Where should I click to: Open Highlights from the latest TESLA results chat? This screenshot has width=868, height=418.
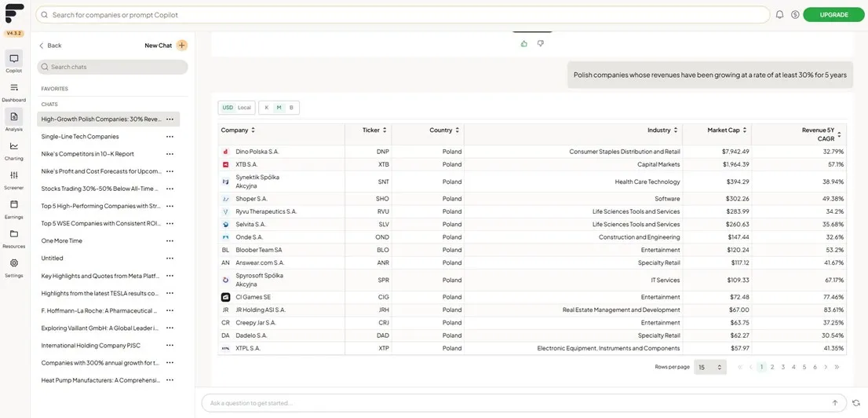pos(100,293)
